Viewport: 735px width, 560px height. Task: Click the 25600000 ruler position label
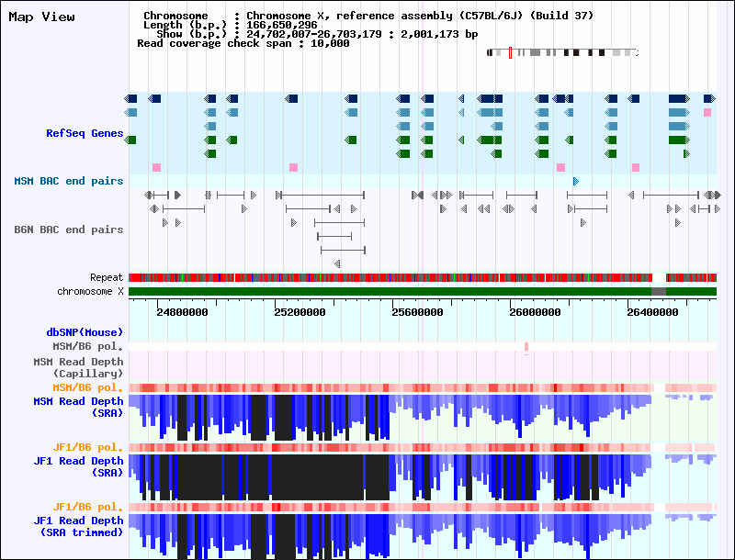(x=417, y=312)
